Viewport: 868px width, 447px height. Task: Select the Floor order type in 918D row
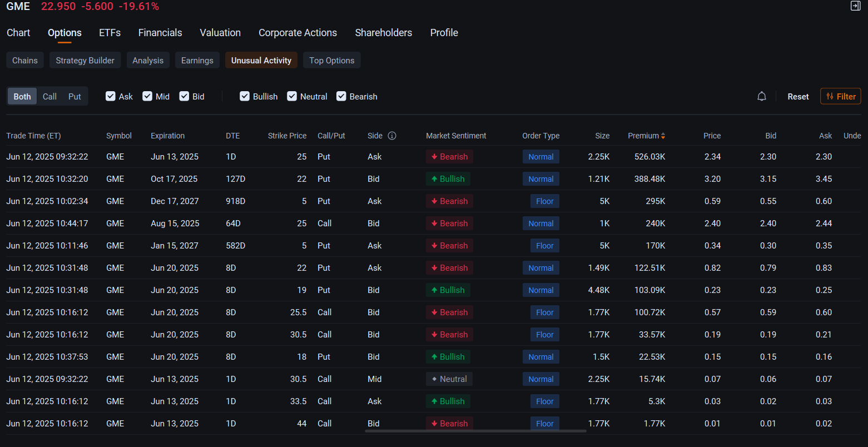[x=545, y=201]
